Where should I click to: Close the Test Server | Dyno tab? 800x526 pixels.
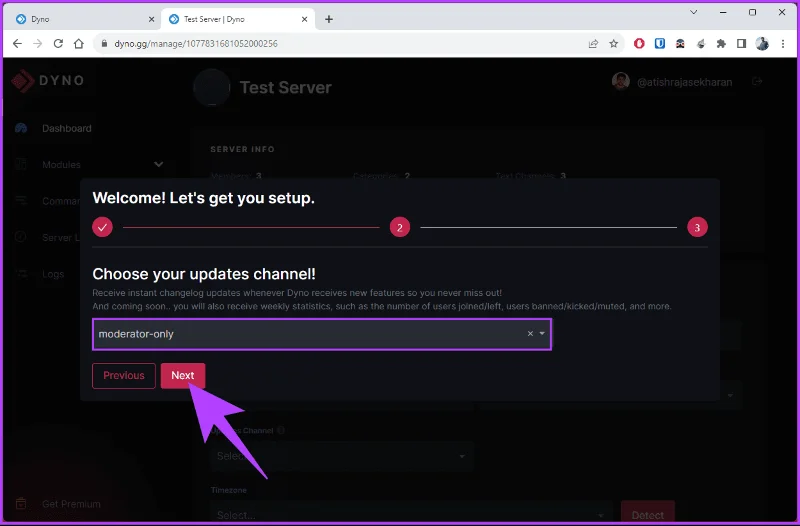(305, 19)
